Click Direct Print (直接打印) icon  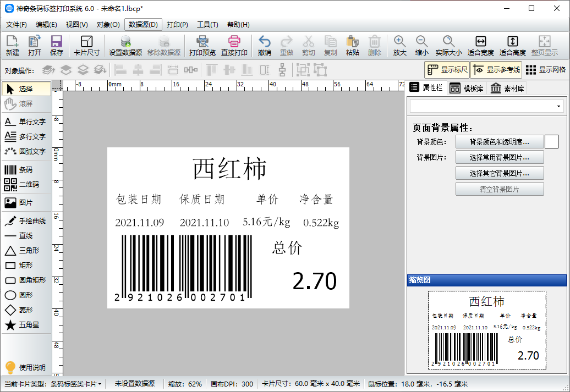point(234,46)
